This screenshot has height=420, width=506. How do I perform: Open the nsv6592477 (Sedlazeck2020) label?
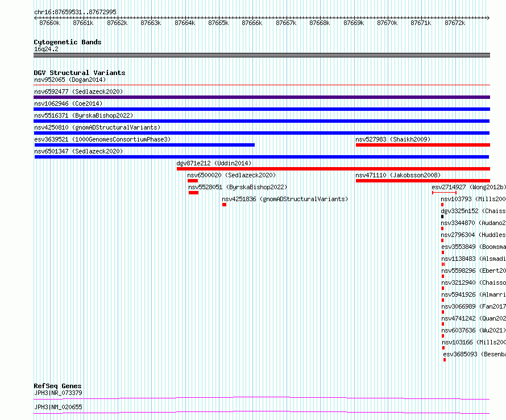[78, 92]
